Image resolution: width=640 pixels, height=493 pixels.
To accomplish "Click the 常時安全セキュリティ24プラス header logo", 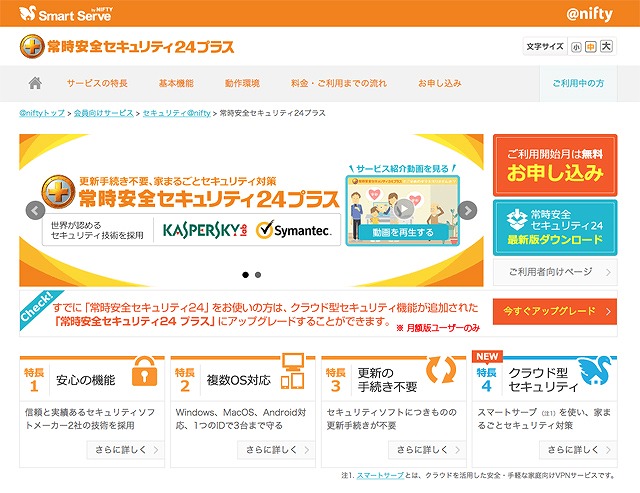I will [x=127, y=46].
